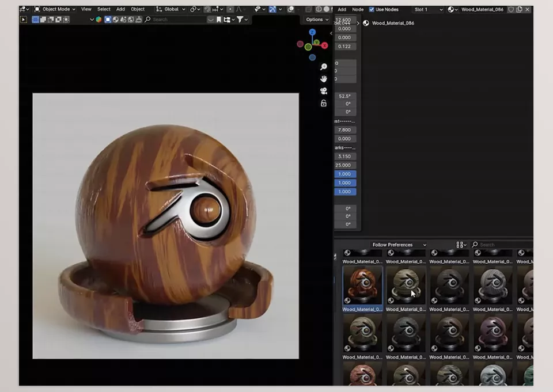This screenshot has width=553, height=392.
Task: Toggle the camera view icon
Action: [x=323, y=91]
